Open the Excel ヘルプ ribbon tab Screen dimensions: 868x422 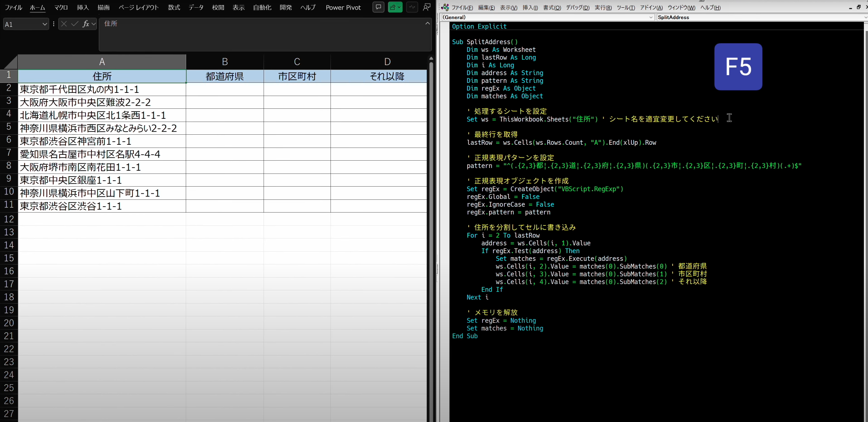coord(308,7)
